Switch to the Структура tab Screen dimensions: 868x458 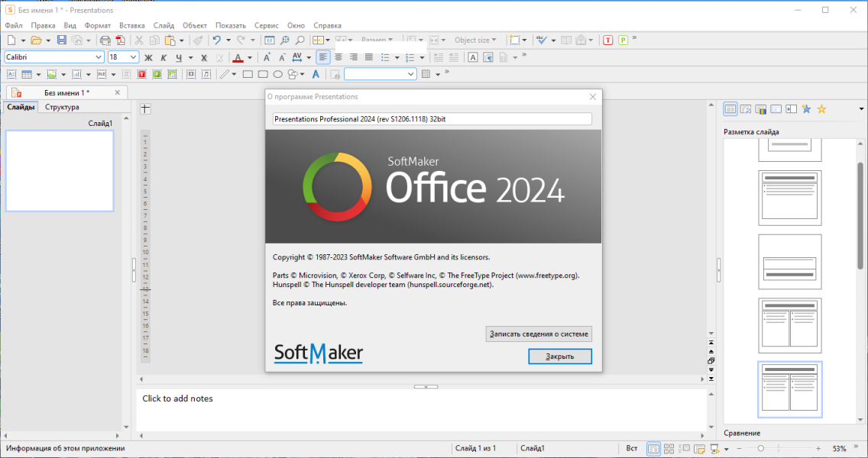click(62, 108)
